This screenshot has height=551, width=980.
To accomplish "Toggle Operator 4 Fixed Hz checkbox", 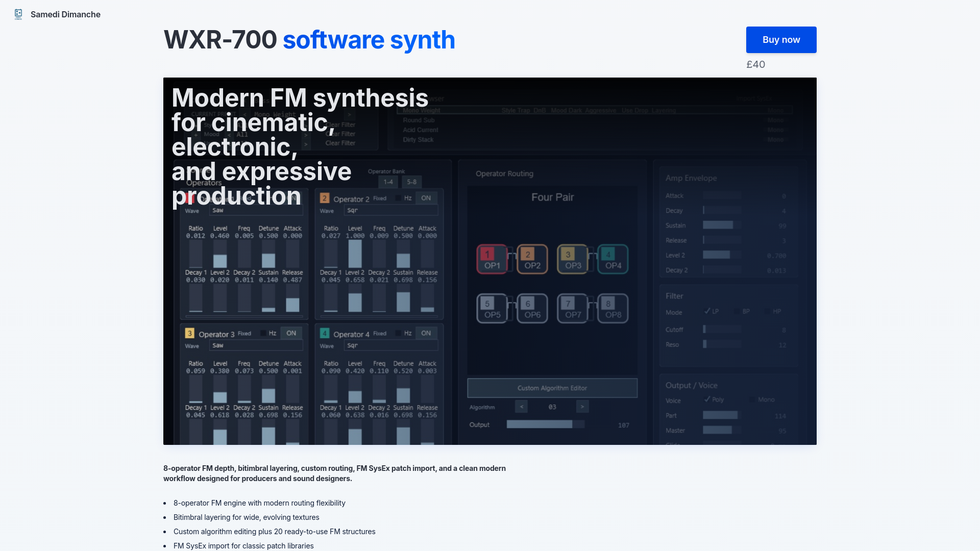I will pos(398,333).
